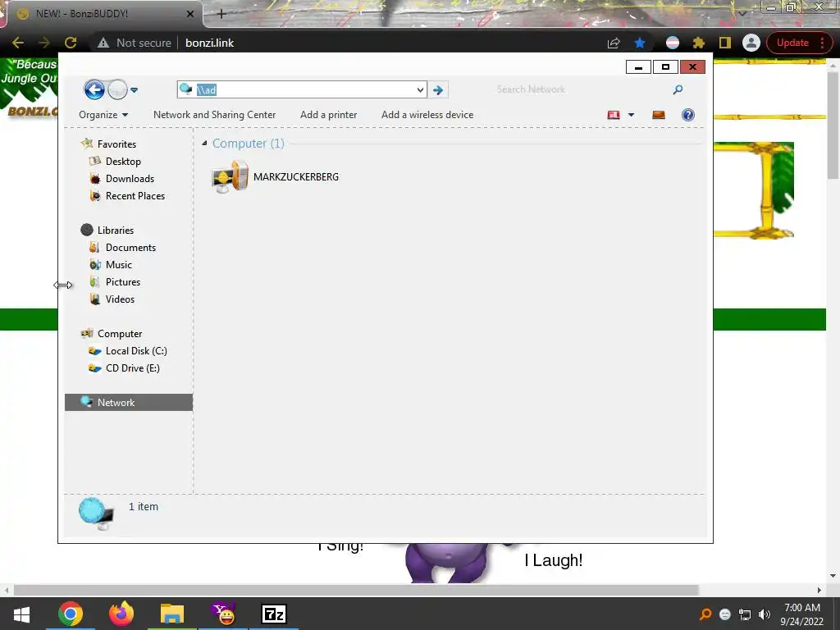This screenshot has height=630, width=840.
Task: Click the network globe icon in details pane
Action: 97,514
